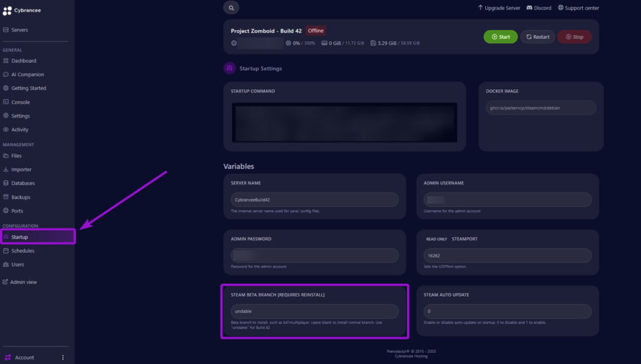
Task: Click the Upgrade Server arrow icon
Action: [x=481, y=8]
